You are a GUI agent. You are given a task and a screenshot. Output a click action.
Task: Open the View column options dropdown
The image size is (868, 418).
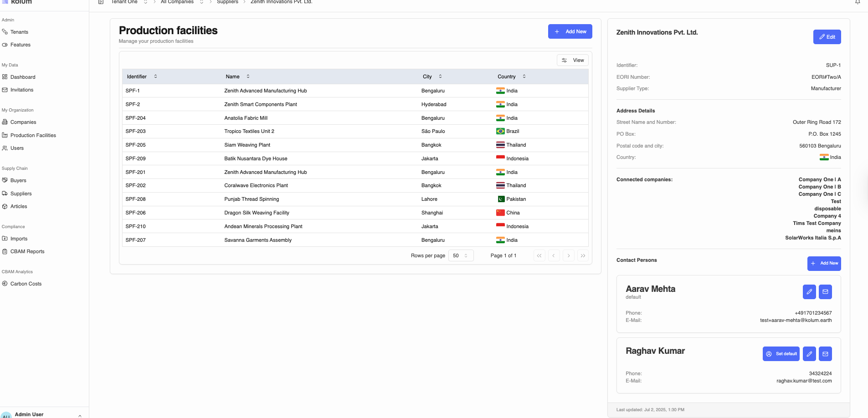pos(573,60)
